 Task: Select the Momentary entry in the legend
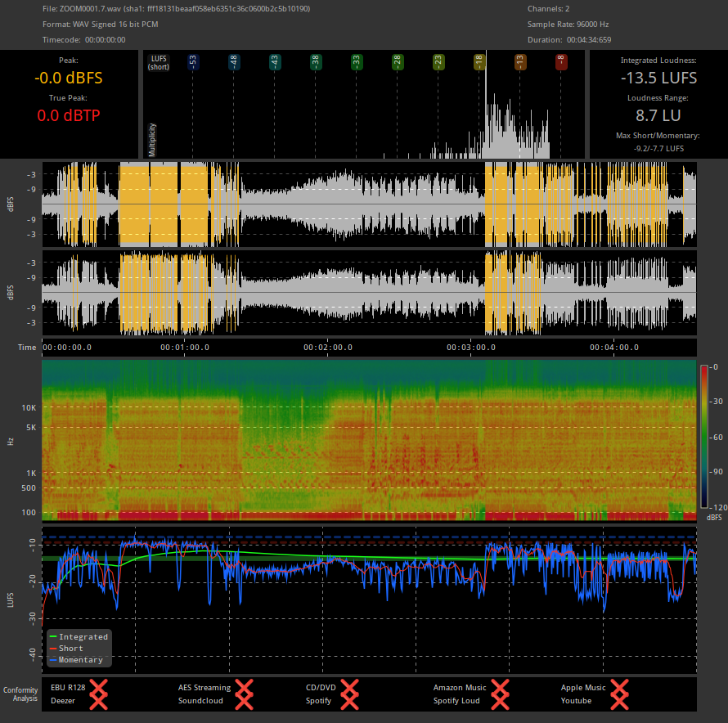[80, 659]
